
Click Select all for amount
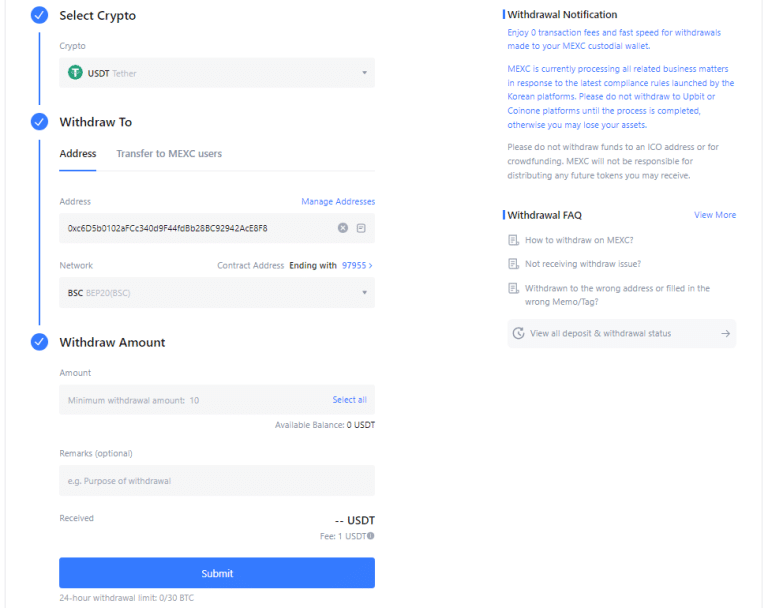click(x=349, y=400)
